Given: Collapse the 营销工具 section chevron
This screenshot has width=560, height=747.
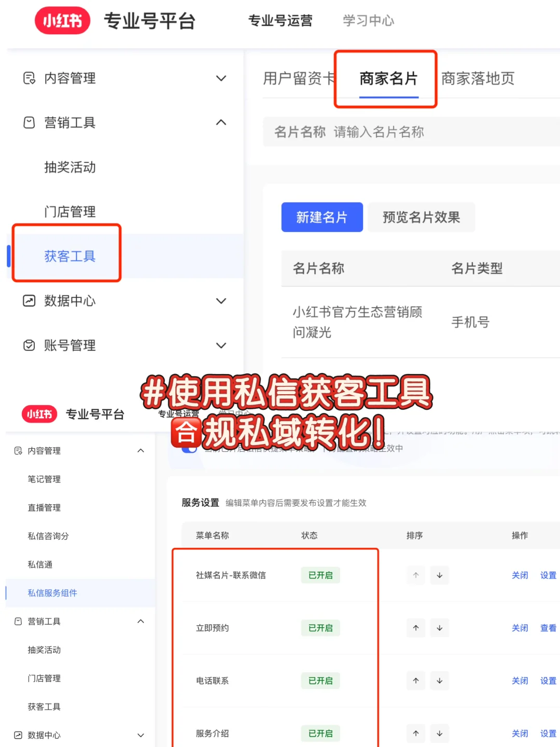Looking at the screenshot, I should point(221,123).
